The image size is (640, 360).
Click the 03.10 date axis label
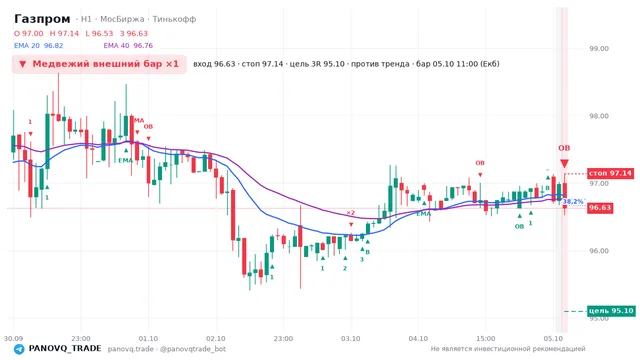coord(351,339)
